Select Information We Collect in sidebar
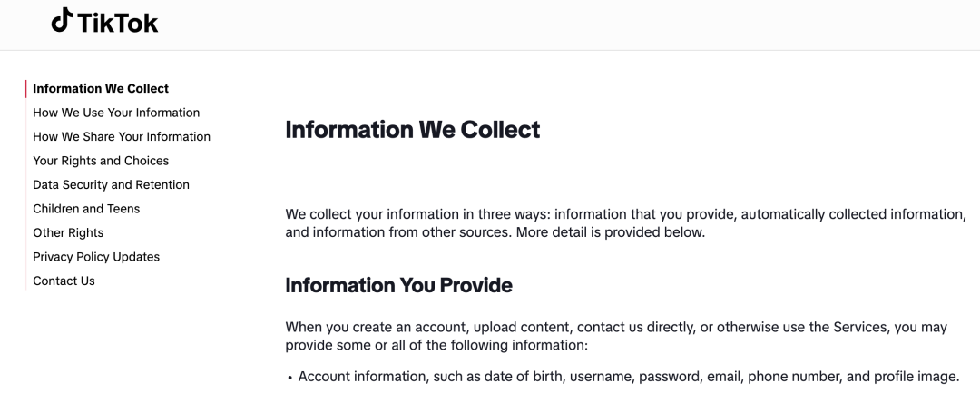 pos(101,89)
